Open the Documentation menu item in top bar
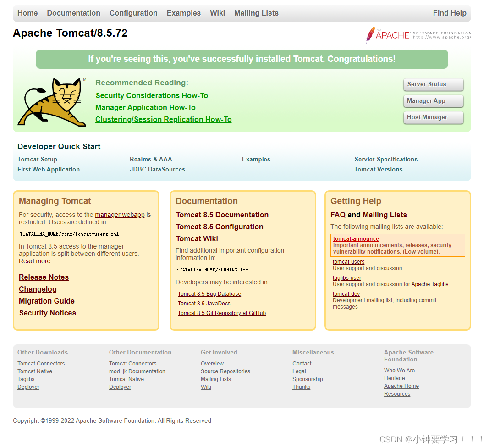Viewport: 489px width, 448px height. click(74, 13)
